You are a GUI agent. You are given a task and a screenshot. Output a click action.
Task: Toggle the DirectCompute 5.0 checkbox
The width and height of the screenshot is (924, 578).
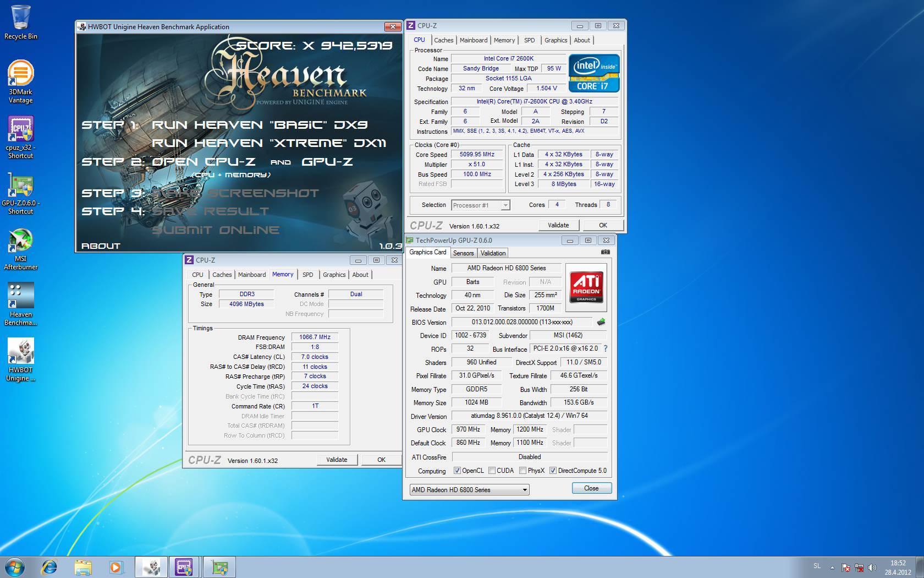coord(553,471)
